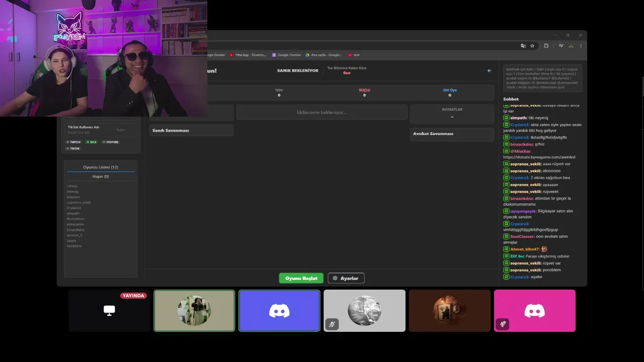Open the donate.bynogame.com link in chat

[x=539, y=157]
